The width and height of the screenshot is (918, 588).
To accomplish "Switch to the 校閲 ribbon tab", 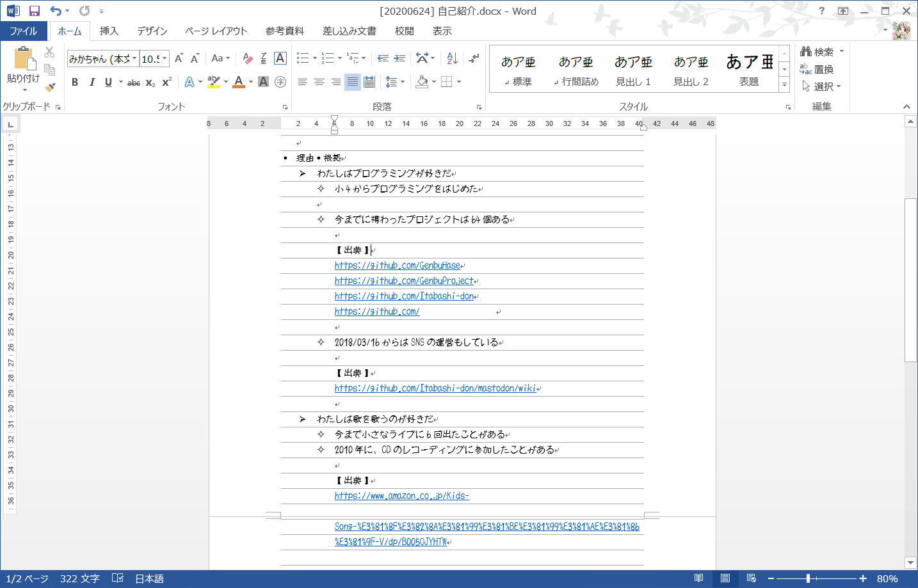I will 404,31.
